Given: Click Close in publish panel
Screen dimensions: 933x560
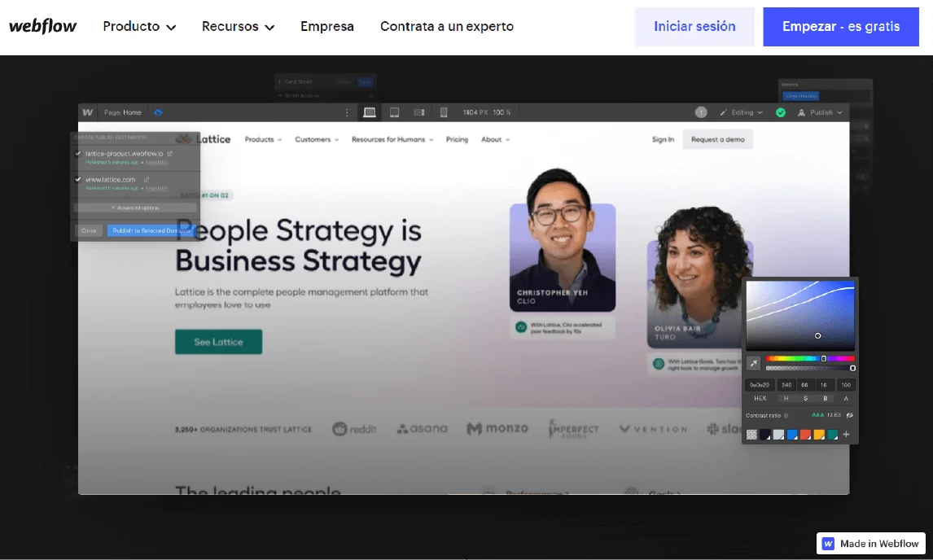Looking at the screenshot, I should pos(89,230).
